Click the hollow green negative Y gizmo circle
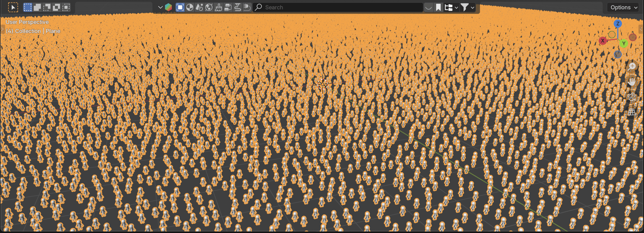The image size is (644, 233). 612,34
